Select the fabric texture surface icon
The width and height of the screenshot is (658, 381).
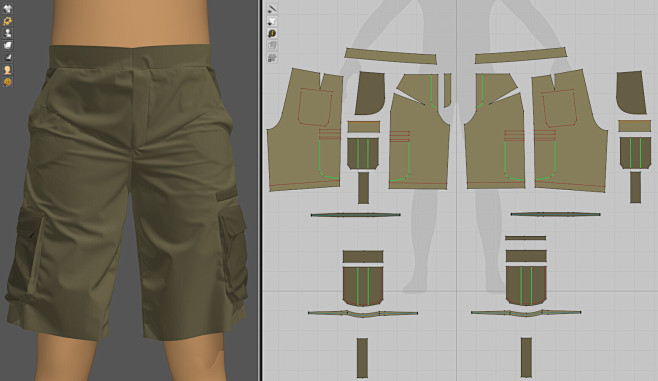coord(8,45)
